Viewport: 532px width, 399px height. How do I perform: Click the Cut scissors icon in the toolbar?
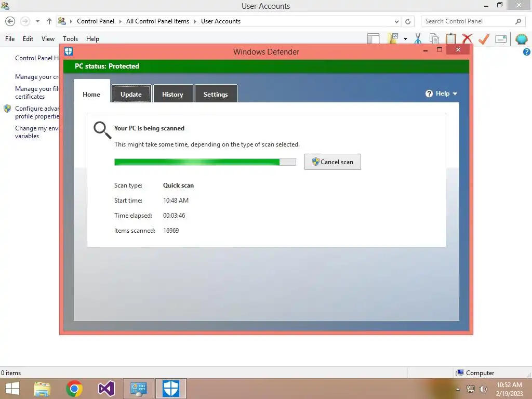pos(418,38)
